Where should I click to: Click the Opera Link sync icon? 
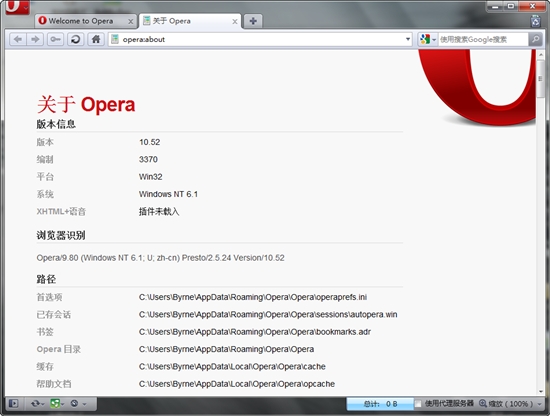[x=35, y=404]
